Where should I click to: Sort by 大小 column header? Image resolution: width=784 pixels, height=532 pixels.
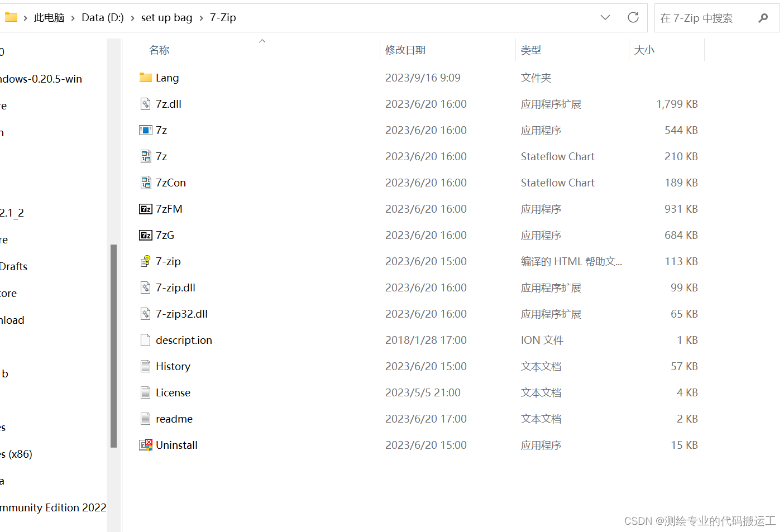click(x=644, y=50)
